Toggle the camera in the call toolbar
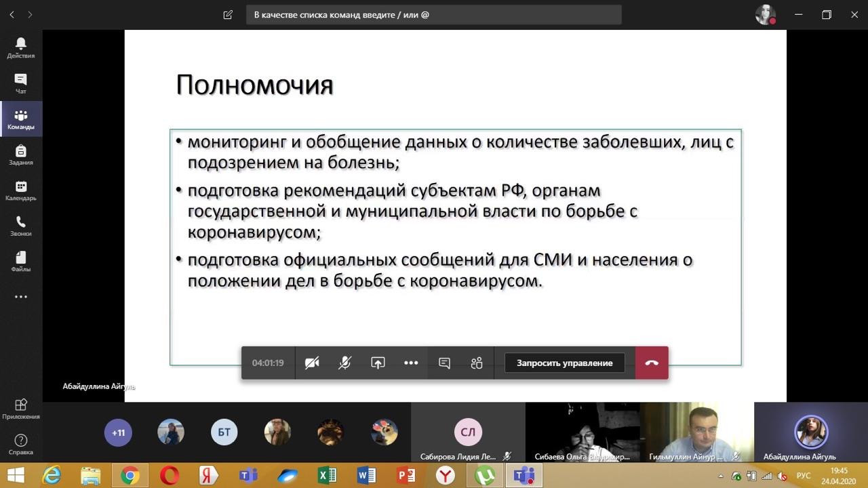 pos(312,363)
